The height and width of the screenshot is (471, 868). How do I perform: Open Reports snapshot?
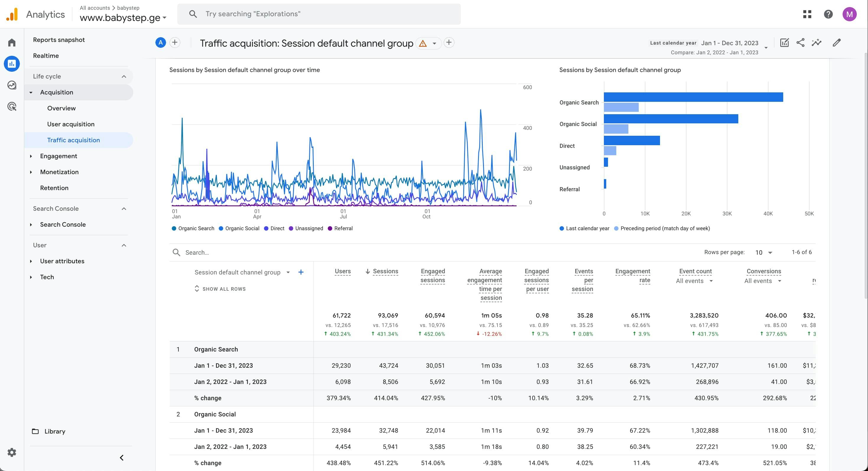[58, 40]
